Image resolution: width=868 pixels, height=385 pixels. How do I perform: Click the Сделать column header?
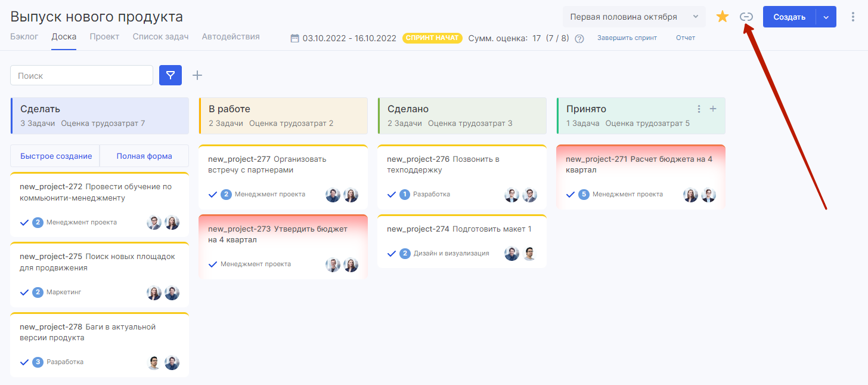(100, 115)
